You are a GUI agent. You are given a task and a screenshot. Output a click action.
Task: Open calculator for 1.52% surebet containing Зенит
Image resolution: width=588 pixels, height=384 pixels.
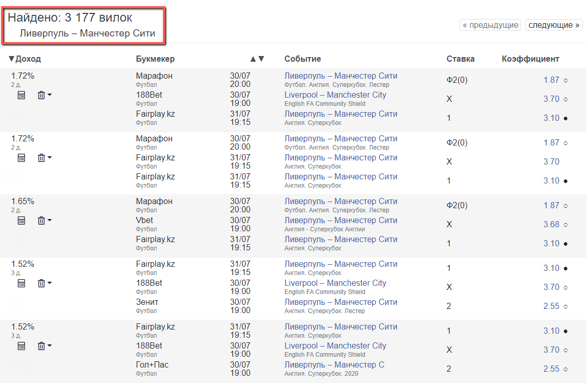22,283
